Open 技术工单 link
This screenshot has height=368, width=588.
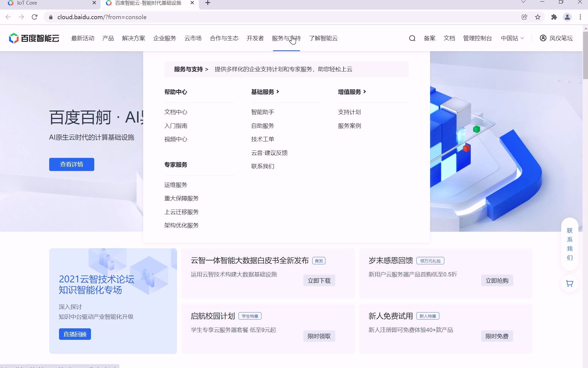click(x=263, y=139)
